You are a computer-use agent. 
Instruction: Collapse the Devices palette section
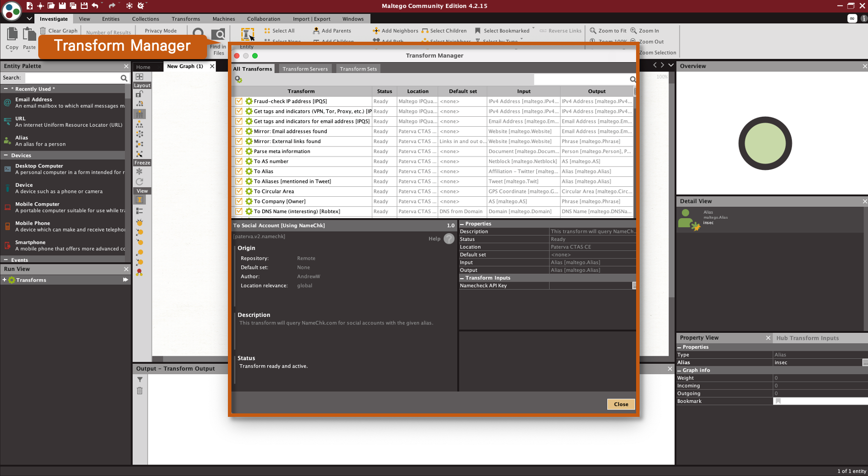tap(5, 155)
